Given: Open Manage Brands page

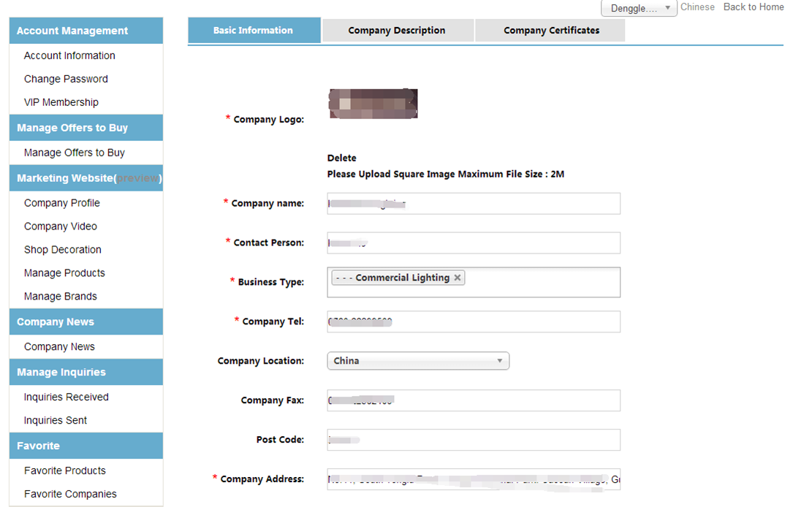Looking at the screenshot, I should pos(60,296).
